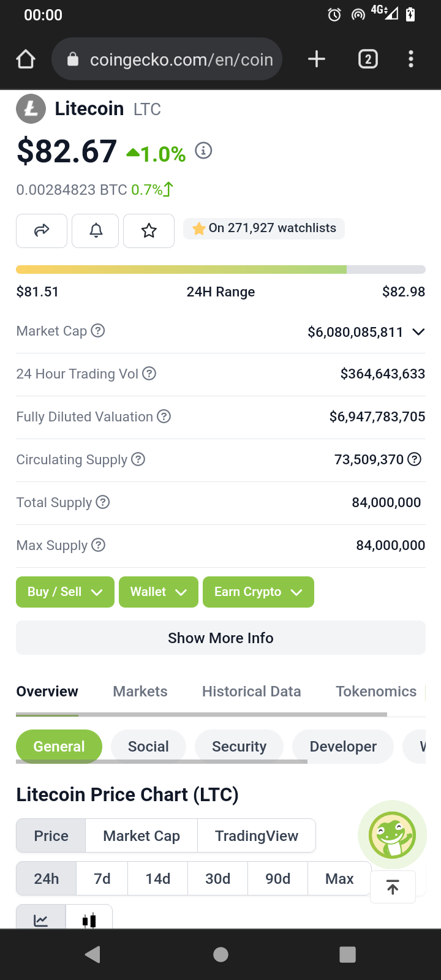Tap the browser home icon
Screen dimensions: 441x980
click(x=26, y=59)
